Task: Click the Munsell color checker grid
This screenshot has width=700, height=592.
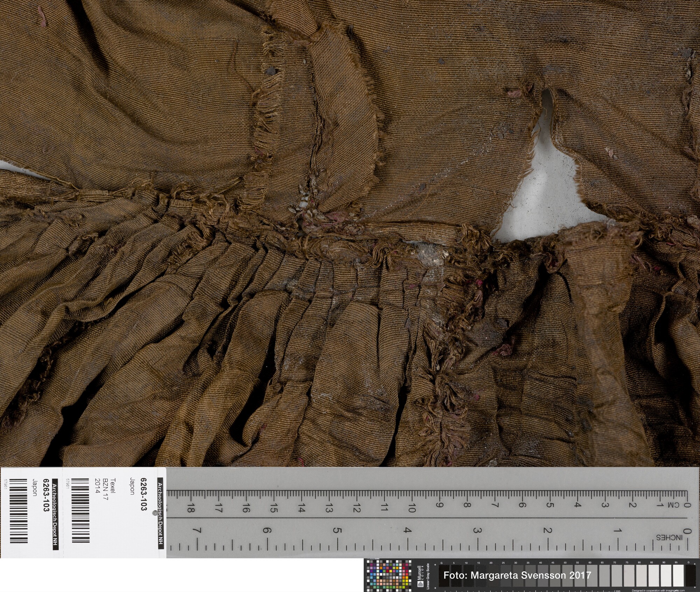Action: 388,576
